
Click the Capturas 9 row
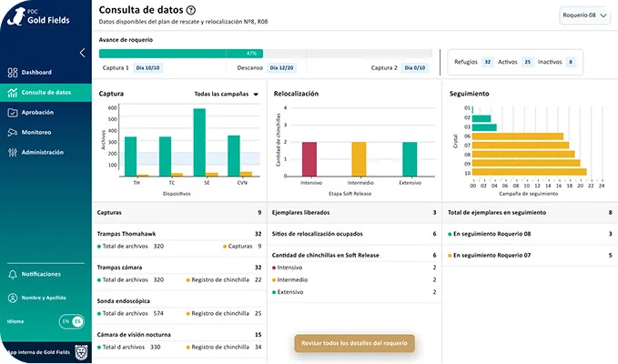179,213
